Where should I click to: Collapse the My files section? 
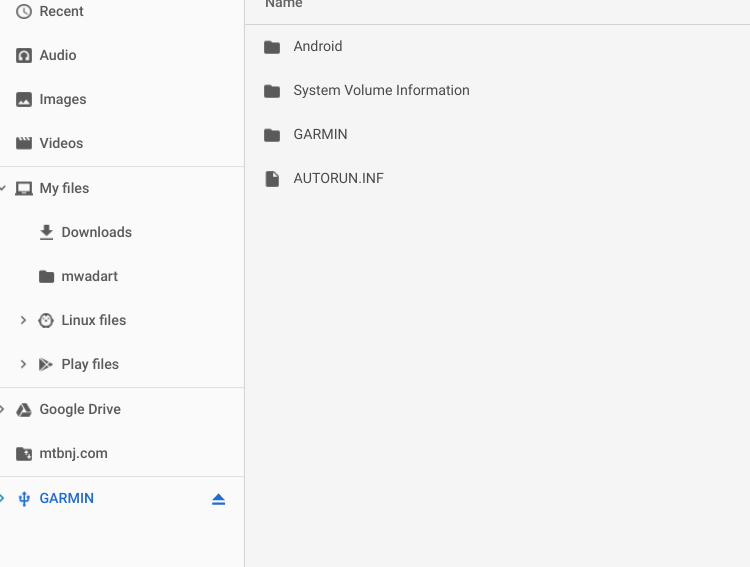click(3, 189)
